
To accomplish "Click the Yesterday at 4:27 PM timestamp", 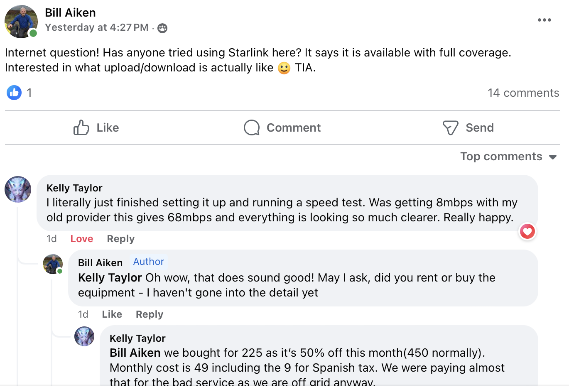I will 97,27.
